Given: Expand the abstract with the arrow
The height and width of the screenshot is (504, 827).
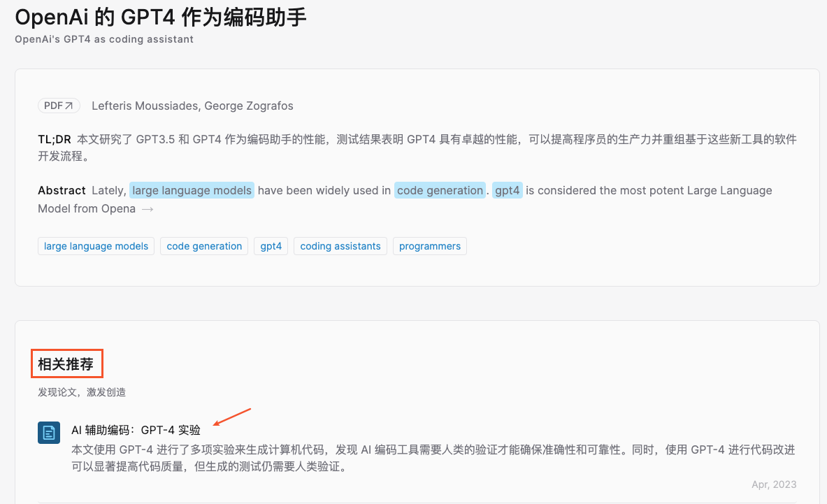Looking at the screenshot, I should pos(148,209).
